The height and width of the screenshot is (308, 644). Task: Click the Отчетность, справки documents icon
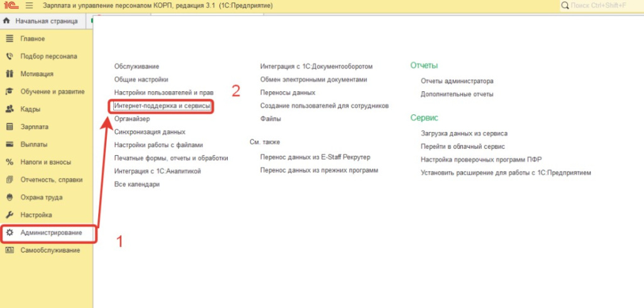click(10, 180)
